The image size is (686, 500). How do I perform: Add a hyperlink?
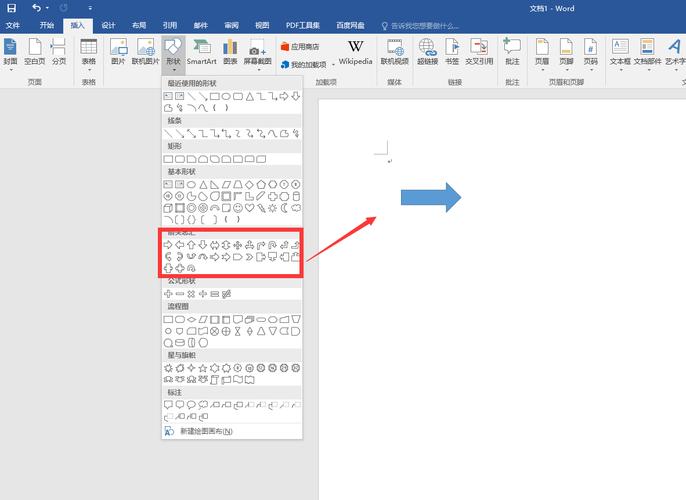tap(427, 52)
